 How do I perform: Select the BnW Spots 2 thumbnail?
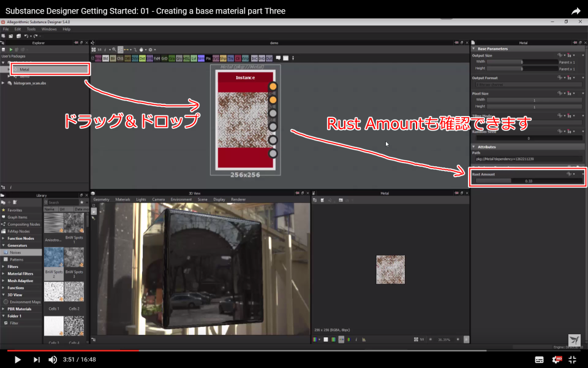54,257
